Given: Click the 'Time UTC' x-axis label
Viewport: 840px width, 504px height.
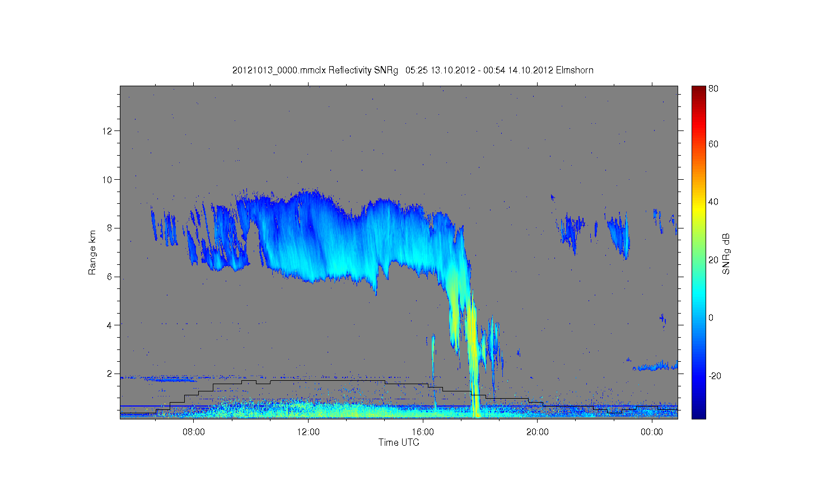Looking at the screenshot, I should tap(399, 442).
